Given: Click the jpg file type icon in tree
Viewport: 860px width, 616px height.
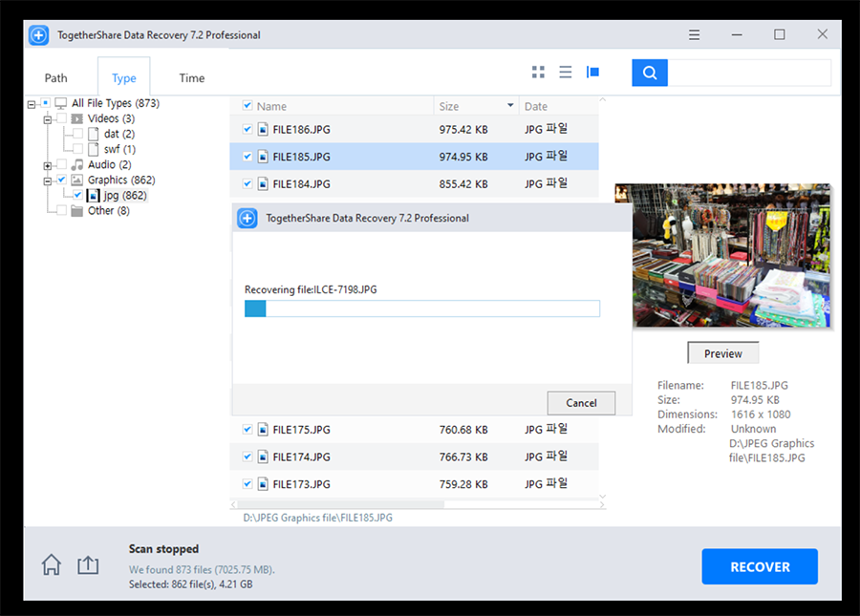Looking at the screenshot, I should [94, 195].
